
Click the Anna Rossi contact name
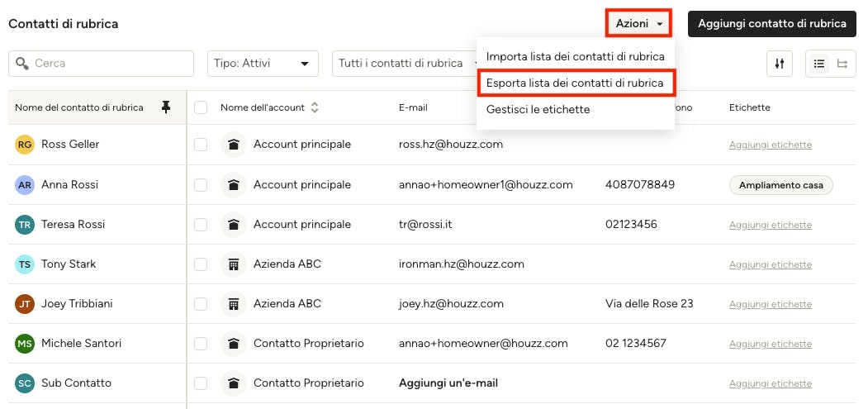point(69,184)
